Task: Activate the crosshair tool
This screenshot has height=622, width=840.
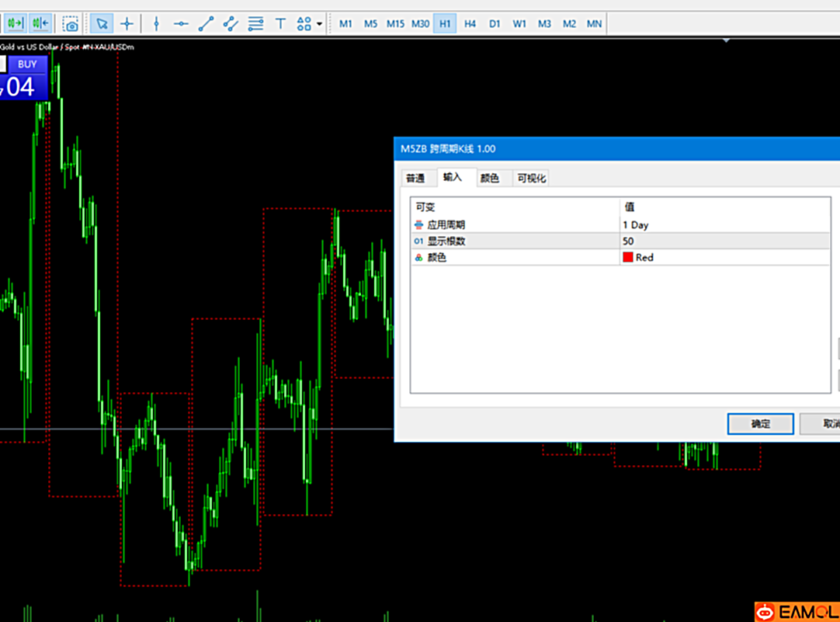Action: click(x=127, y=24)
